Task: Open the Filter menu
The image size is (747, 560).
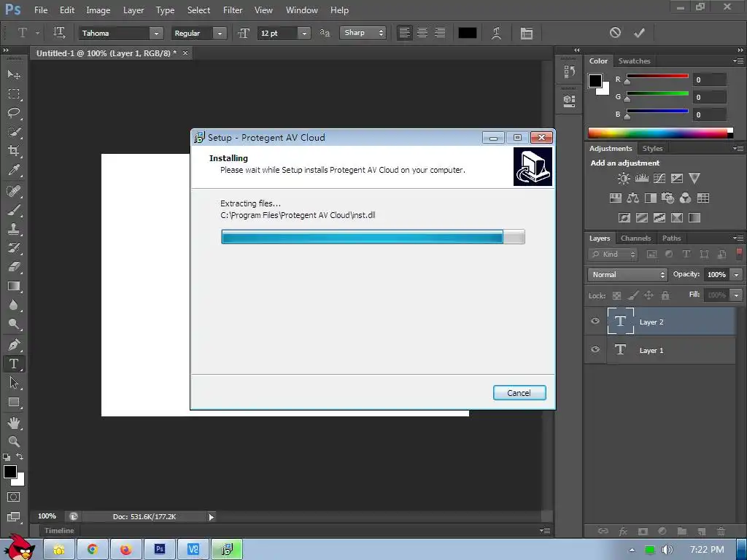Action: pos(233,10)
